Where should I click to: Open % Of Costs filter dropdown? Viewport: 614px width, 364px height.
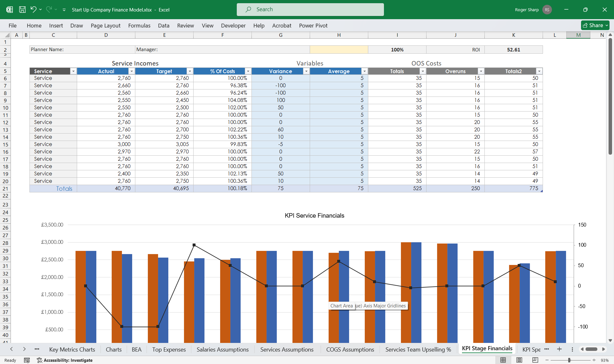tap(248, 71)
